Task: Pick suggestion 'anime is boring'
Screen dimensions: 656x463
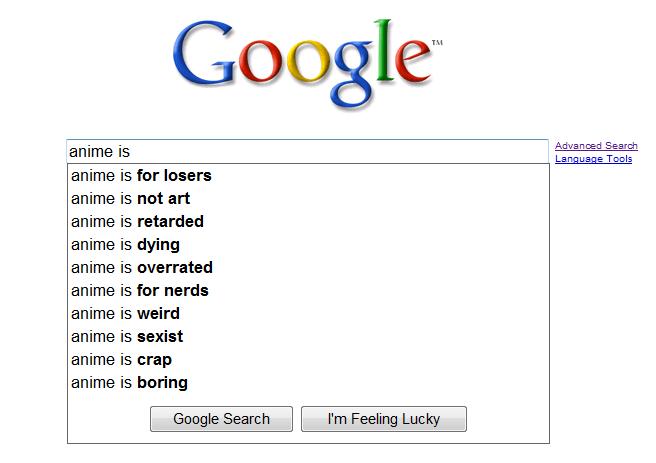Action: click(x=129, y=383)
